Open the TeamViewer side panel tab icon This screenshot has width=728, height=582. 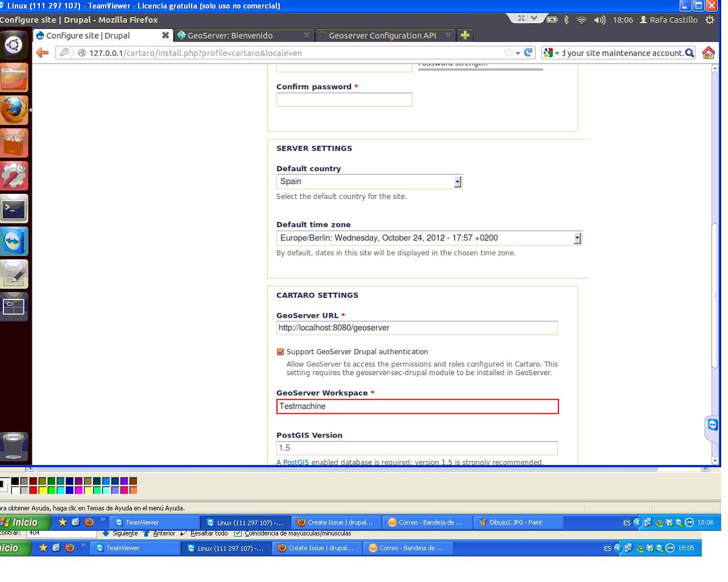point(713,425)
